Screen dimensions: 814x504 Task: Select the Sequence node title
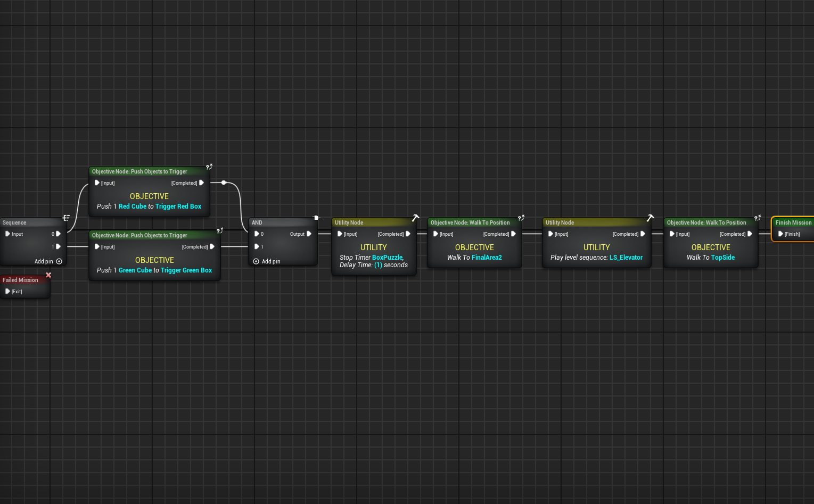14,222
